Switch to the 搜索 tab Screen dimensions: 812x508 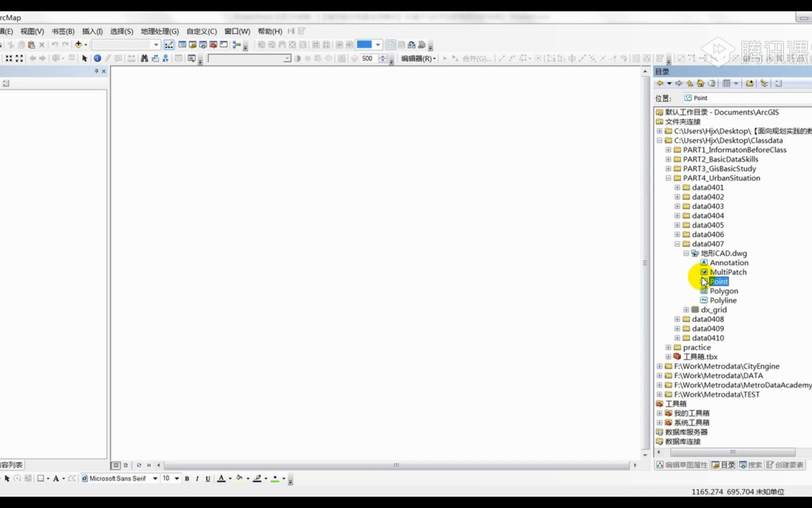point(750,465)
